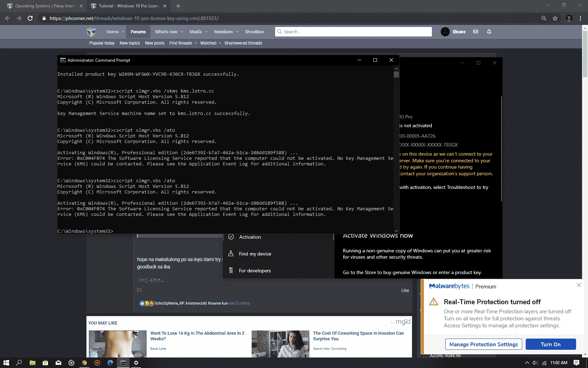Close the Tutorial browser tab with its X

click(165, 6)
